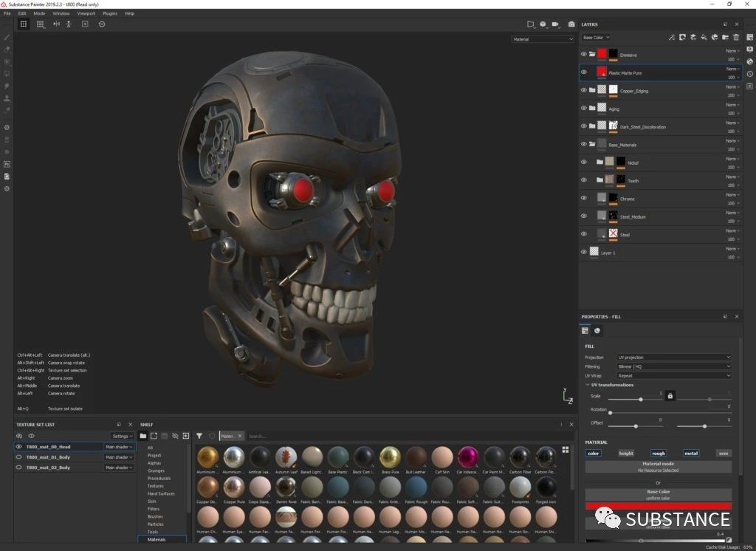
Task: Open the Edit menu
Action: [22, 13]
